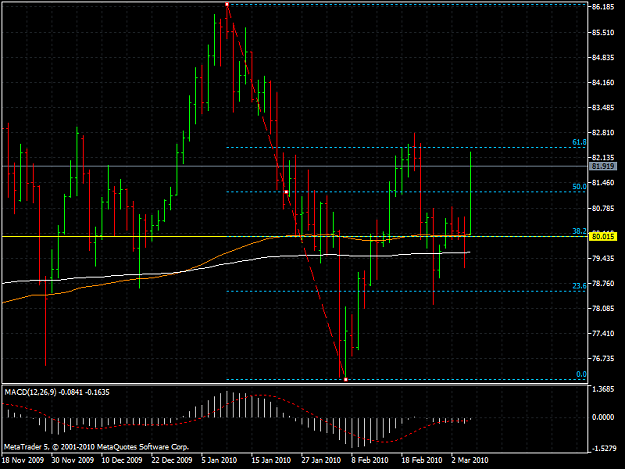Viewport: 625px width, 469px height.
Task: Click the yellow 80.015 price tag
Action: click(603, 237)
